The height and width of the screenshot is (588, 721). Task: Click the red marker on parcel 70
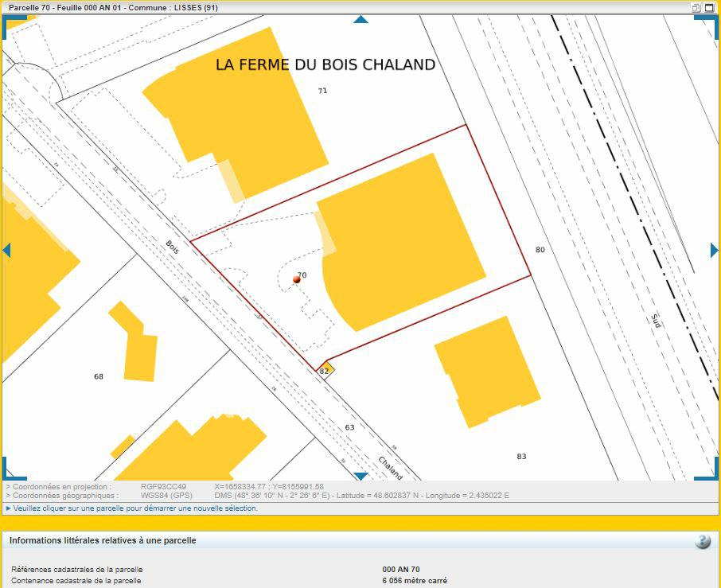click(295, 280)
